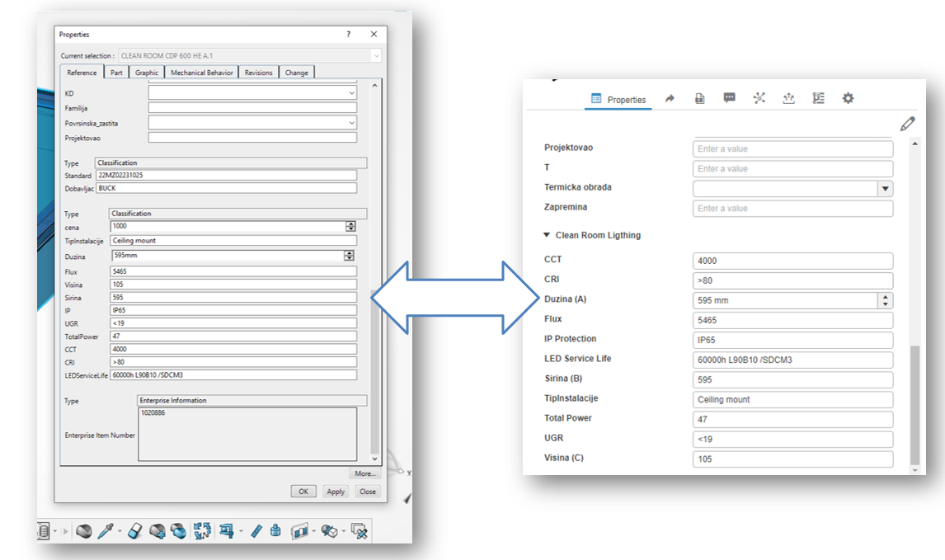This screenshot has height=560, width=945.
Task: Click the Apply button
Action: [336, 492]
